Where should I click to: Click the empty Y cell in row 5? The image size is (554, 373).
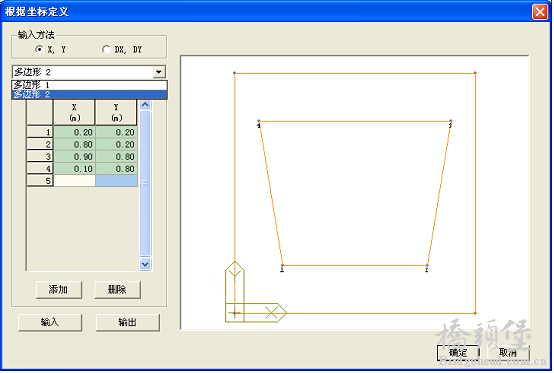[116, 180]
